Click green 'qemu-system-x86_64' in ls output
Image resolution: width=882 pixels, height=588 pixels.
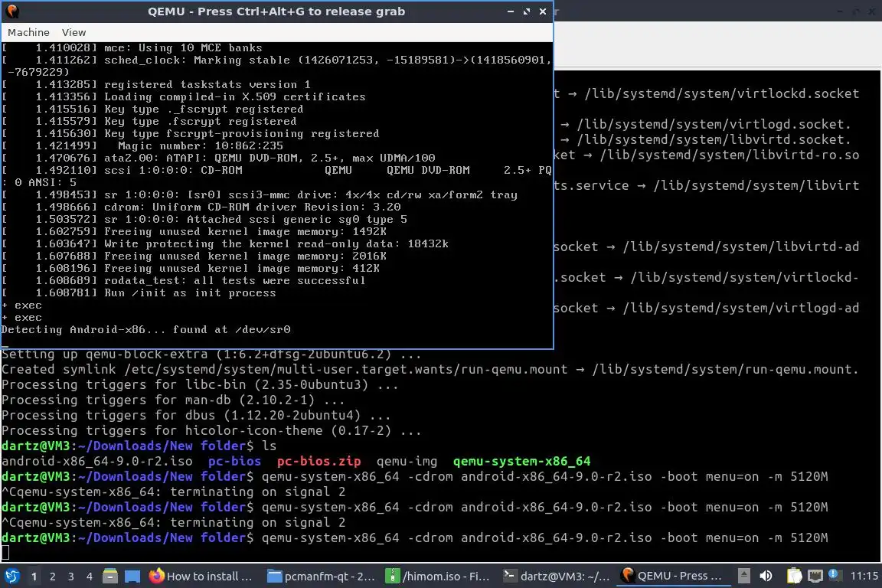[x=522, y=462]
